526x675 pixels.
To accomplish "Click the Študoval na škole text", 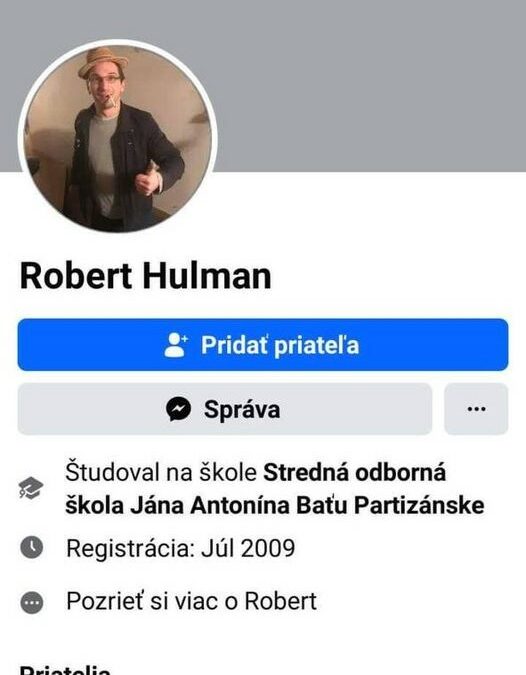I will click(x=161, y=473).
